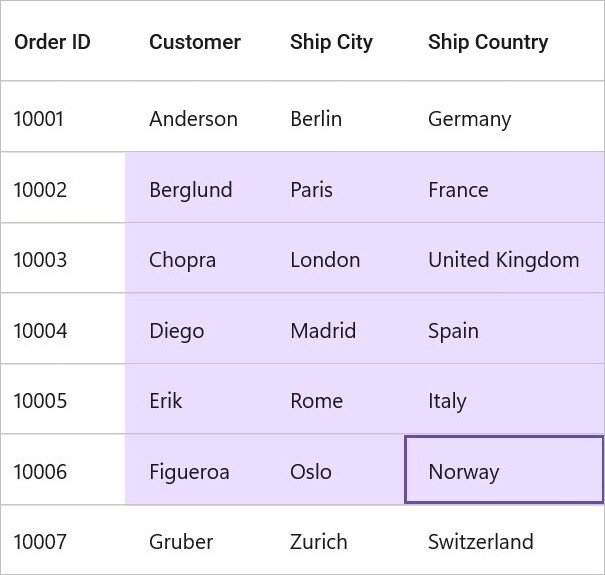Image resolution: width=605 pixels, height=575 pixels.
Task: Select the Norway cell
Action: click(x=504, y=470)
